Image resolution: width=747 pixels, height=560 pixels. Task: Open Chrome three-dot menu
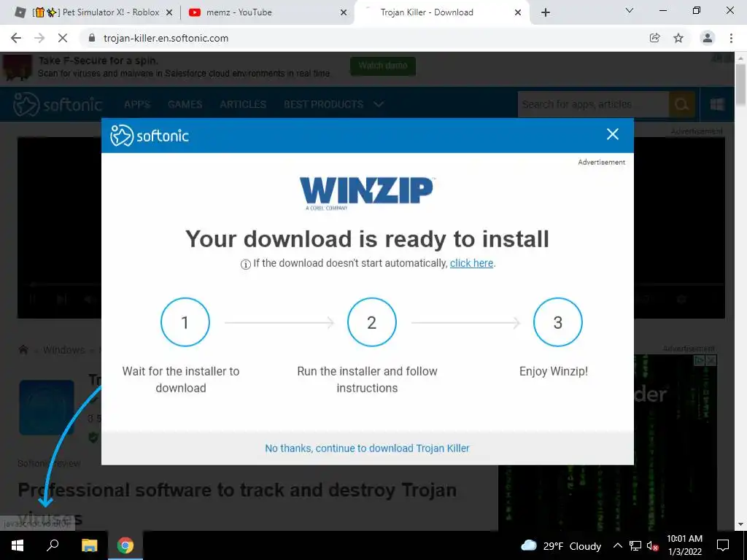[x=731, y=38]
